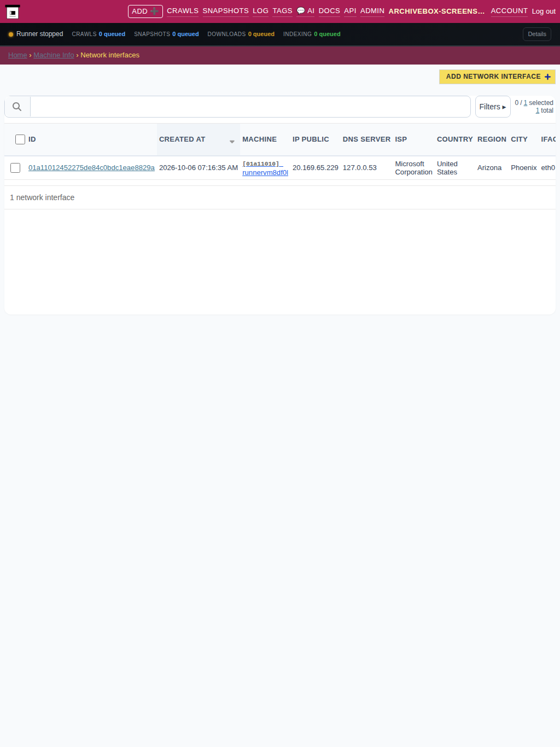
Task: Open the API menu item
Action: click(x=350, y=11)
